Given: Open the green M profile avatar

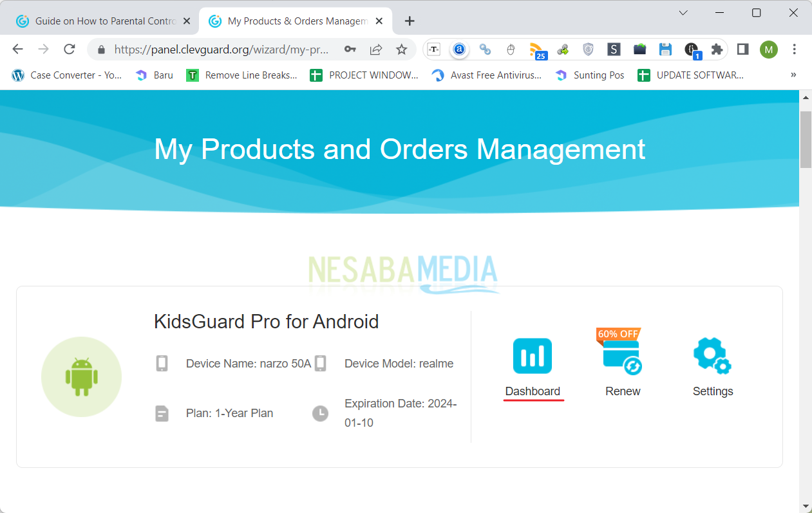Looking at the screenshot, I should click(768, 50).
